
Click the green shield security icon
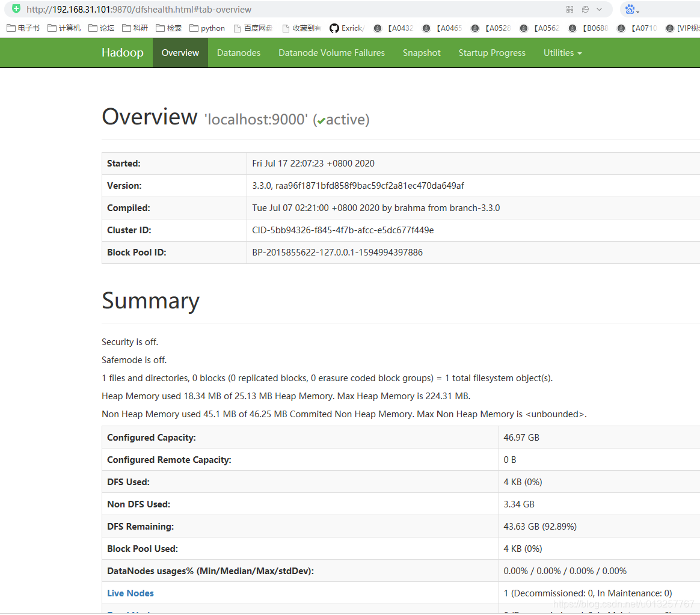point(16,8)
